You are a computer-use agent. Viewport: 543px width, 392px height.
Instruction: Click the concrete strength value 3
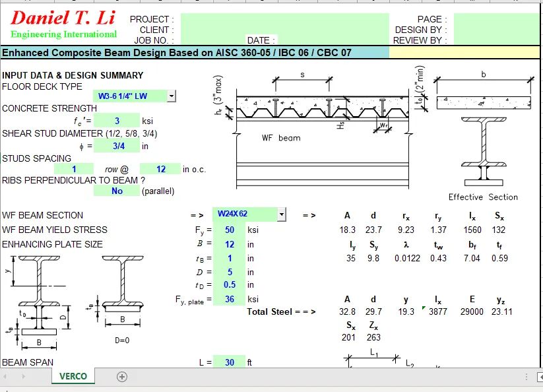(117, 121)
